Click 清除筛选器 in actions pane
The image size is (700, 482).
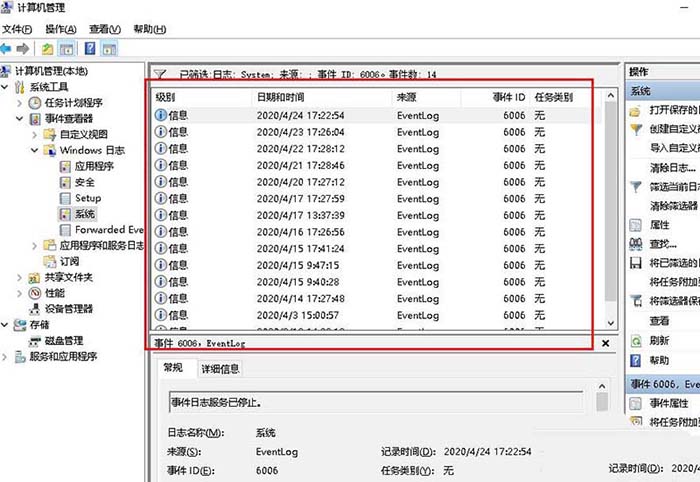673,206
